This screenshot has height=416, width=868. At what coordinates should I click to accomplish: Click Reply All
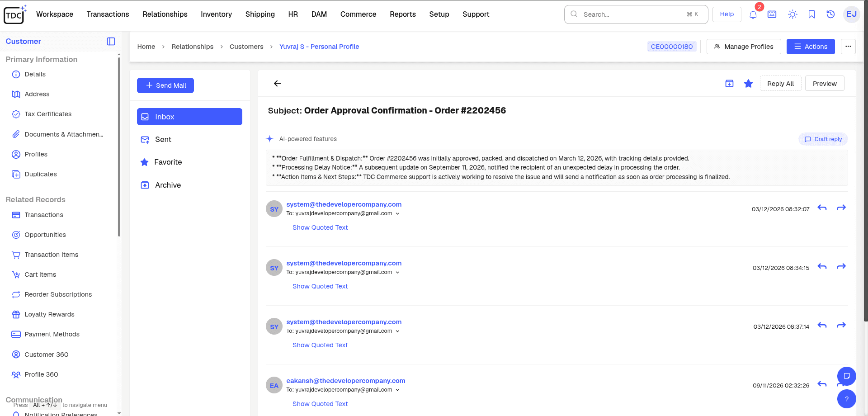click(x=780, y=84)
